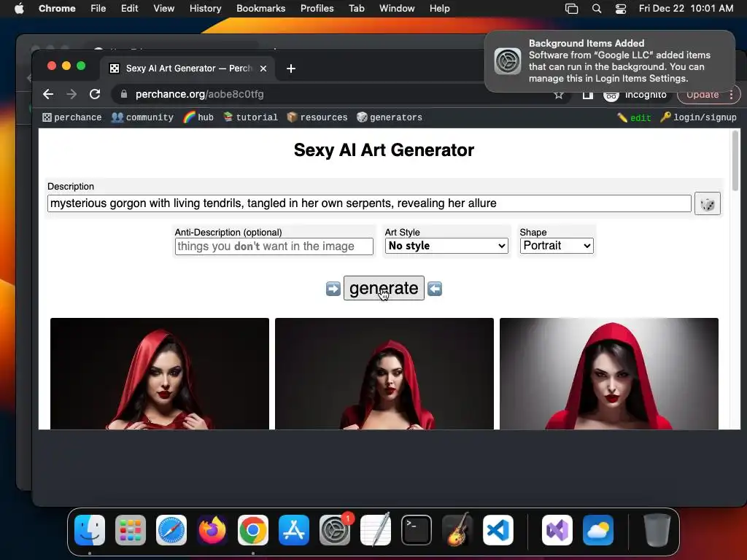Open the Art Style dropdown
The height and width of the screenshot is (560, 747).
pos(446,246)
